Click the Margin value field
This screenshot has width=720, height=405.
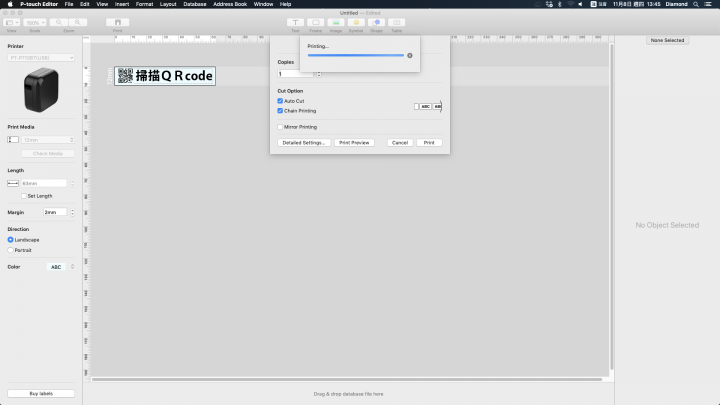[55, 212]
